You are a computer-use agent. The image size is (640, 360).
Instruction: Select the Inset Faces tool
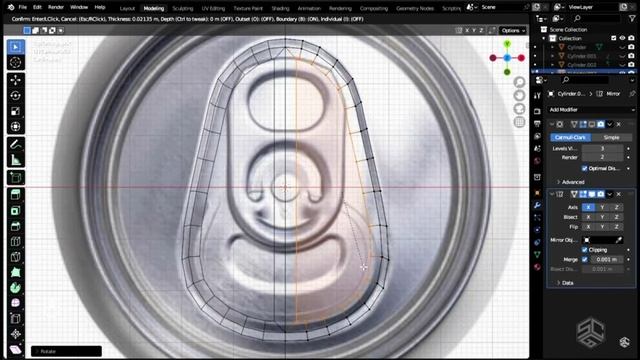coord(16,211)
